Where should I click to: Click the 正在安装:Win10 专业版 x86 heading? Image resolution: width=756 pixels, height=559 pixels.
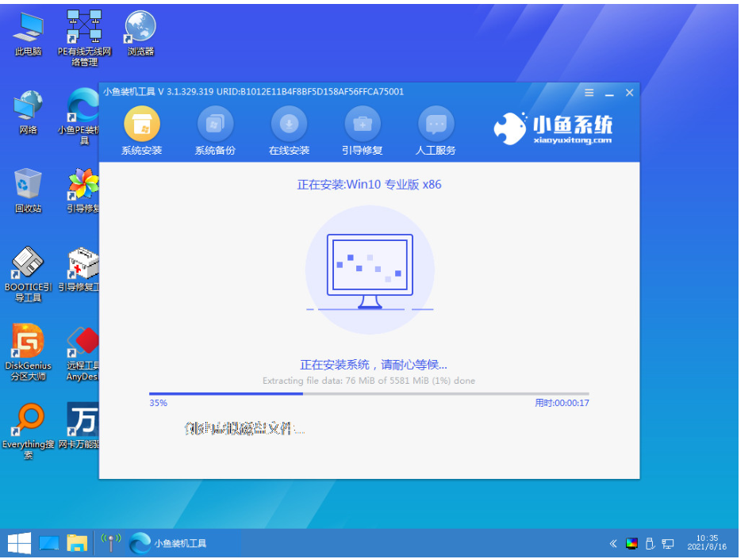click(x=369, y=185)
